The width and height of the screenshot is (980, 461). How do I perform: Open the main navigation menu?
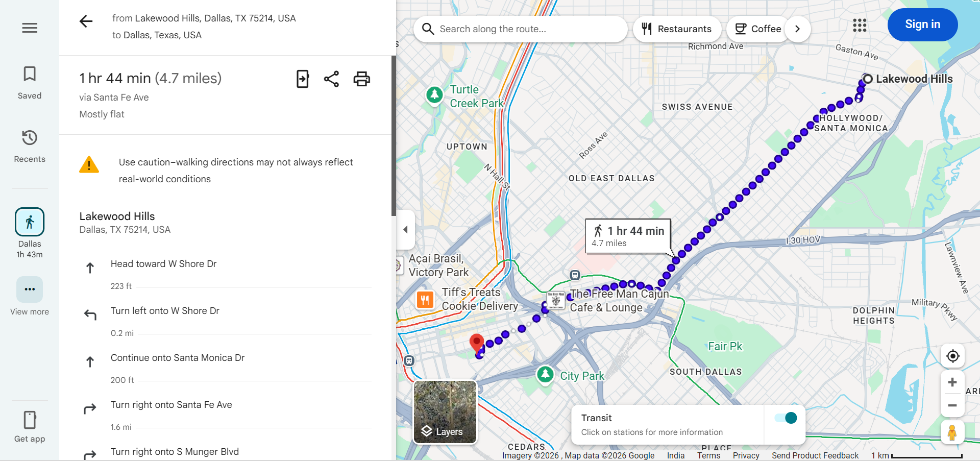[x=29, y=28]
